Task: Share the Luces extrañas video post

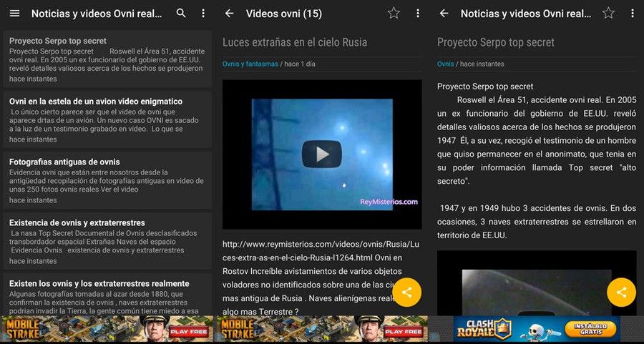Action: [406, 293]
